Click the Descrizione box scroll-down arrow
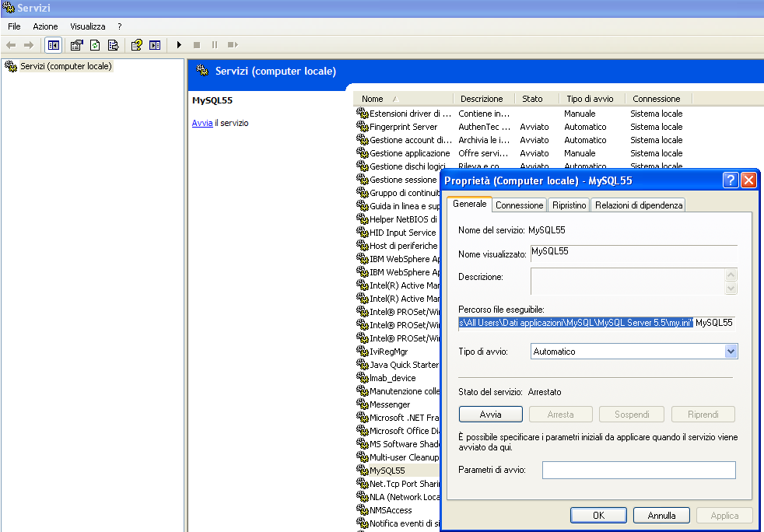764x532 pixels. click(x=731, y=288)
